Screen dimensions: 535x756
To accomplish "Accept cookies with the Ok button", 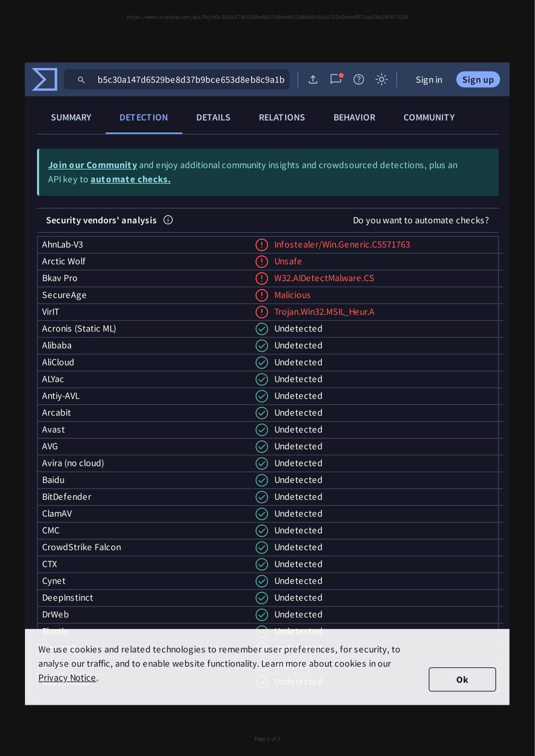I will click(x=462, y=679).
